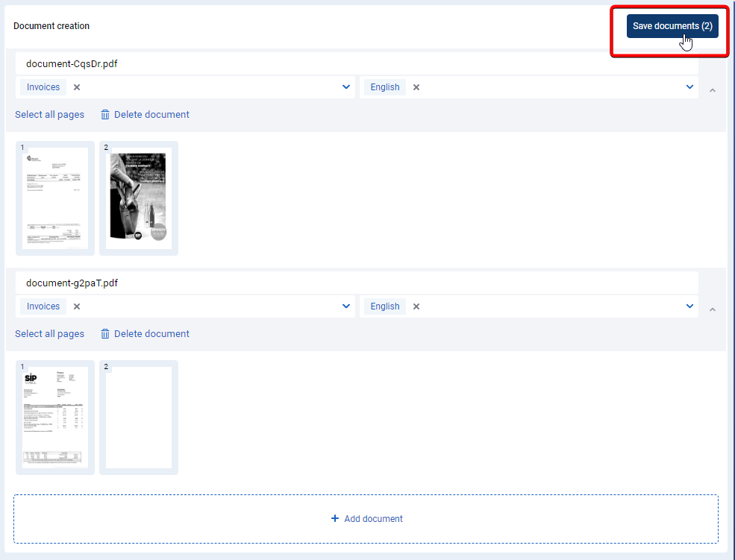The height and width of the screenshot is (560, 735).
Task: Select all pages of document-CqsDr.pdf
Action: click(x=50, y=115)
